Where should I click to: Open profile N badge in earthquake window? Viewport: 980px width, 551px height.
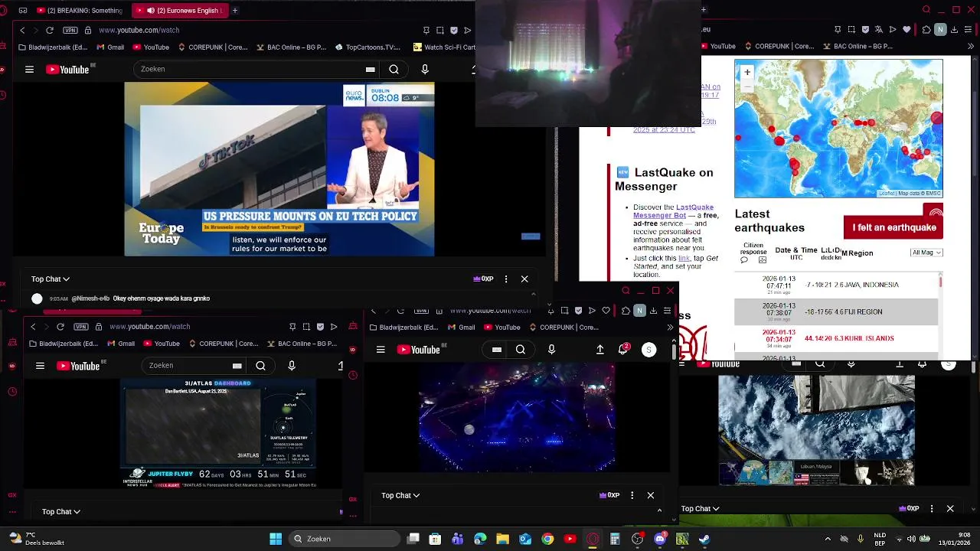(940, 30)
